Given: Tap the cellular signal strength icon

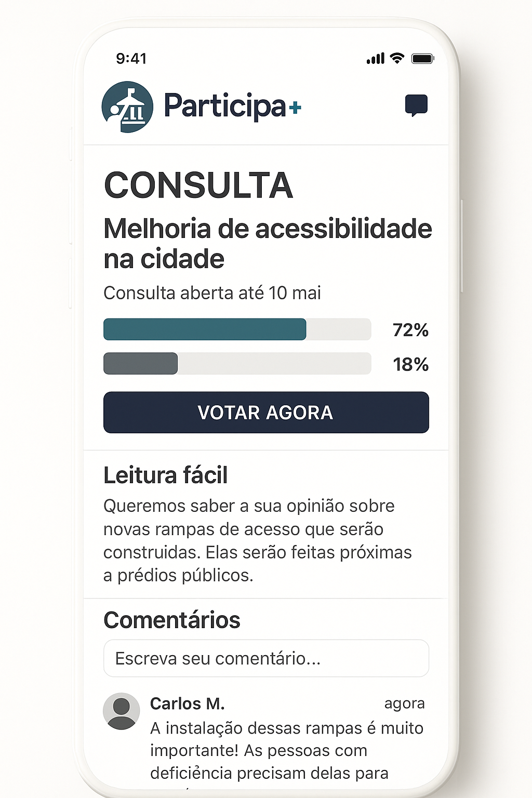Looking at the screenshot, I should 375,59.
